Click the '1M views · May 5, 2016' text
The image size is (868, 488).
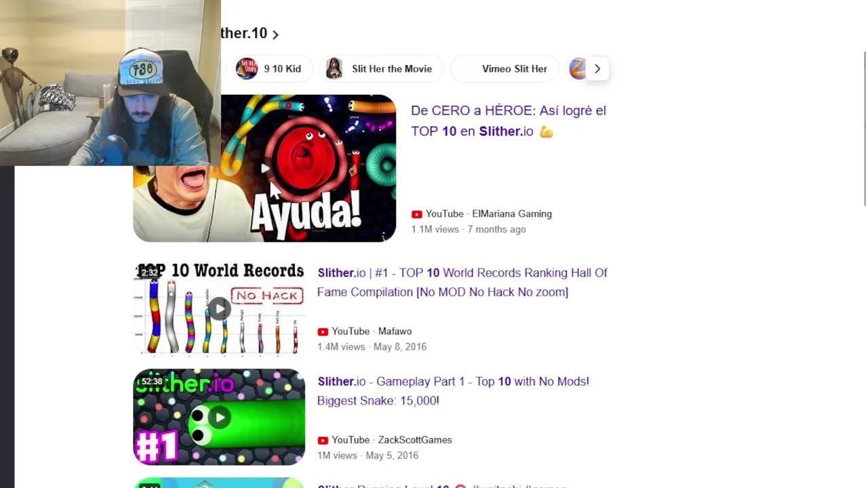point(368,455)
